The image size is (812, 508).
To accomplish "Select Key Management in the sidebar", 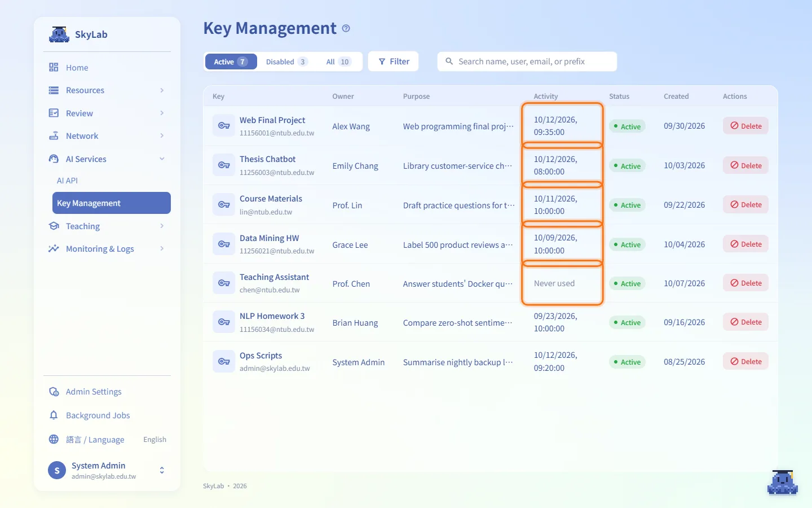I will (x=112, y=203).
